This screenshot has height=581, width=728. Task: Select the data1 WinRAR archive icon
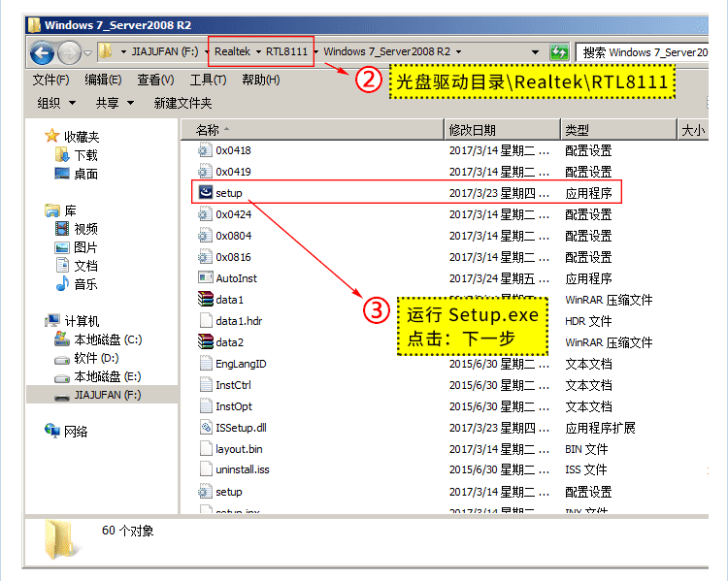pos(205,299)
